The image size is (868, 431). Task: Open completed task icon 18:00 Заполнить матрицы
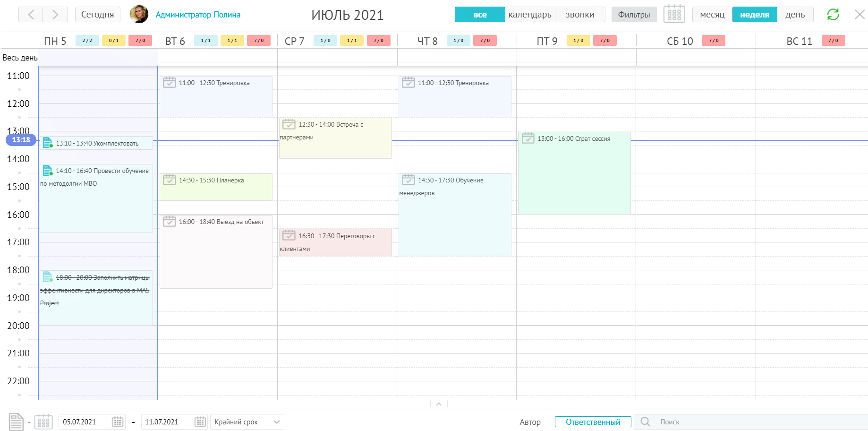coord(48,277)
